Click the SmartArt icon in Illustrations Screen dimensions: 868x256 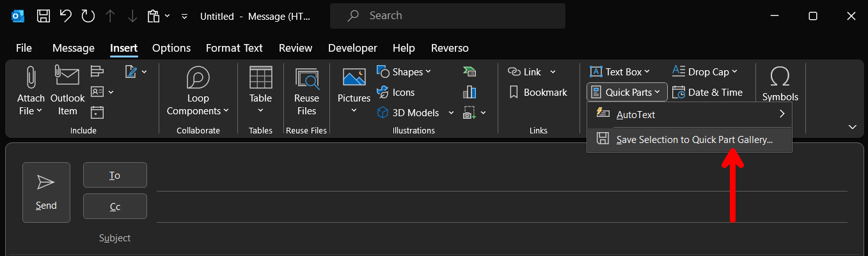coord(470,72)
